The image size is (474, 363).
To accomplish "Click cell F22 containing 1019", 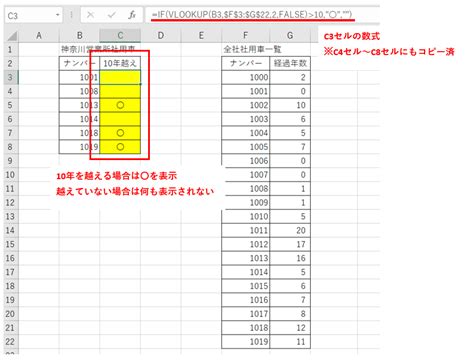I will click(246, 342).
